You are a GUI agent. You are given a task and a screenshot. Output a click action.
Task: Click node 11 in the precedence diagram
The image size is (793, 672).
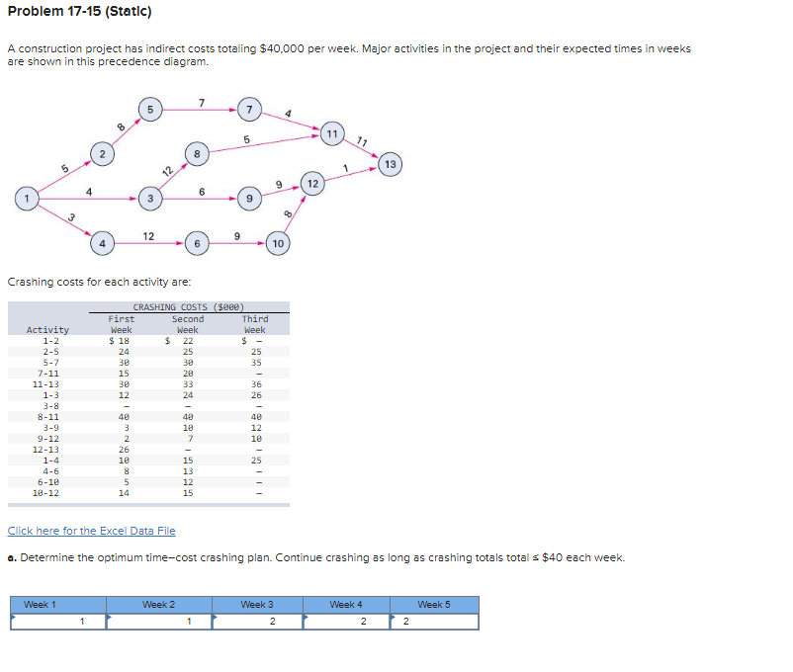[x=332, y=133]
